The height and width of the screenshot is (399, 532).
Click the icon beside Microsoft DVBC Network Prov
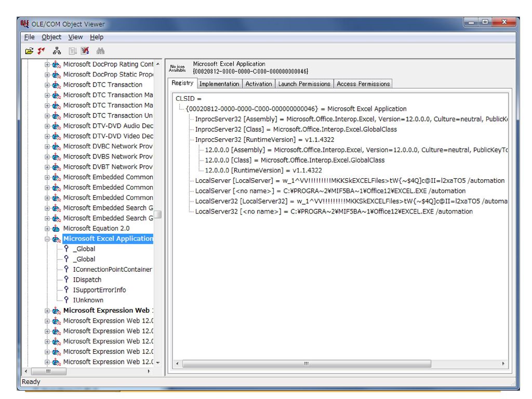tap(56, 147)
